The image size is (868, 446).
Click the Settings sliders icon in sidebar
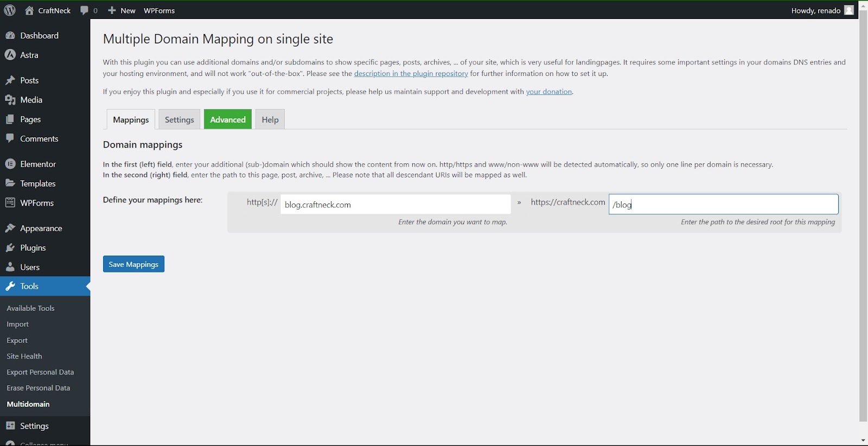(x=10, y=426)
